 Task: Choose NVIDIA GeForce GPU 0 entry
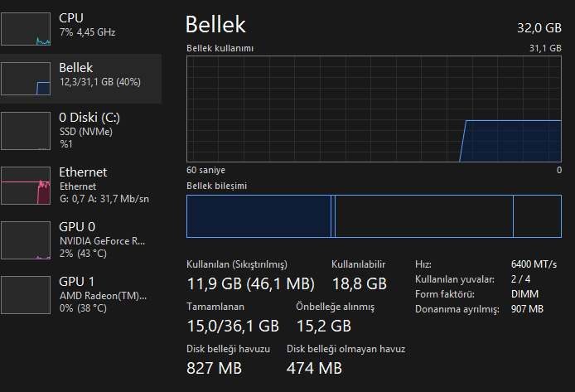click(x=80, y=240)
